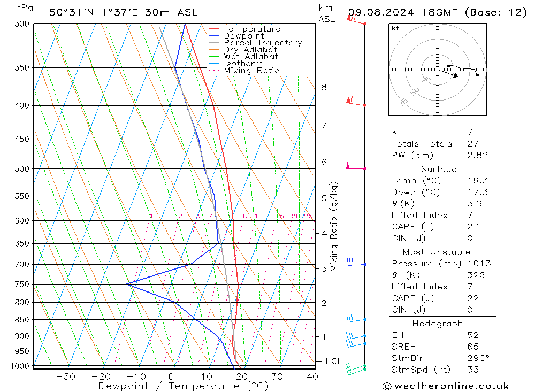Viewport: 535px width, 392px height.
Task: Click the '5' km altitude label
Action: [324, 198]
